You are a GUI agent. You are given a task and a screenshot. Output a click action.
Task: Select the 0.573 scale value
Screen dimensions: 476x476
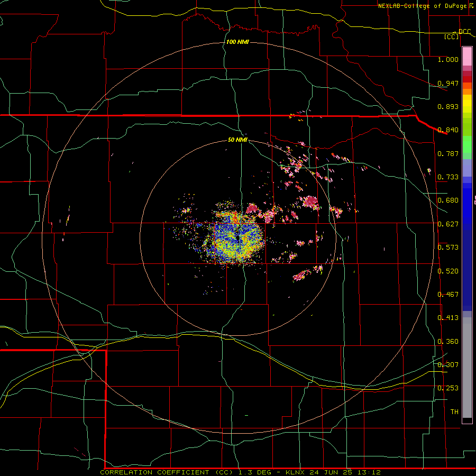(448, 248)
